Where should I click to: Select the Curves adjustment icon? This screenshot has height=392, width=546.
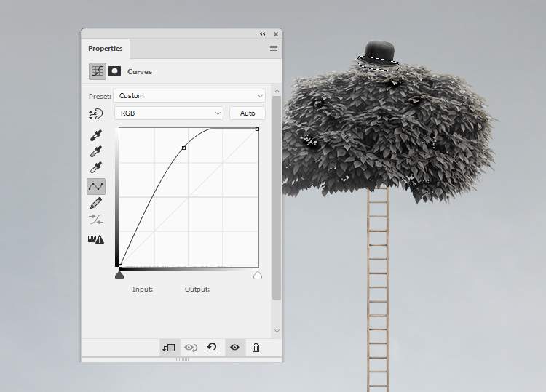pyautogui.click(x=97, y=71)
